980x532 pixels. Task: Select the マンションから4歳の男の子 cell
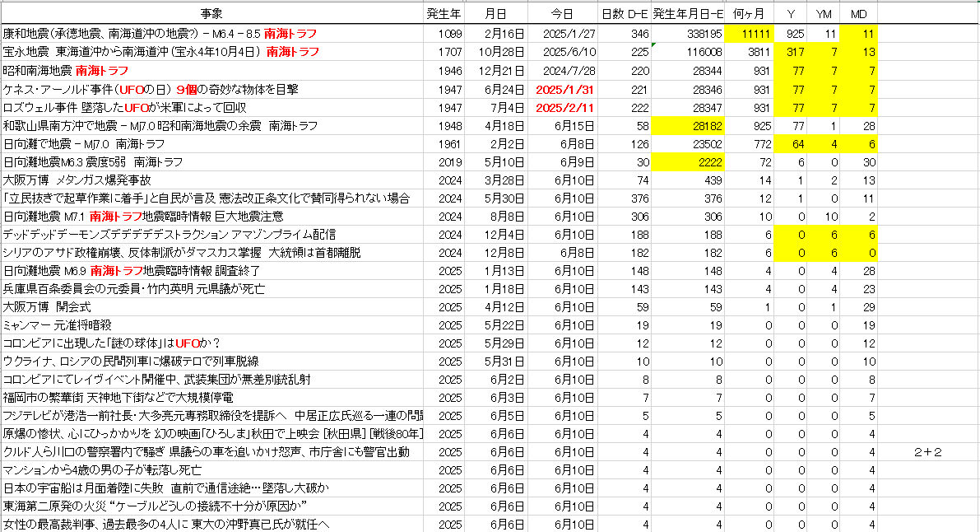211,470
